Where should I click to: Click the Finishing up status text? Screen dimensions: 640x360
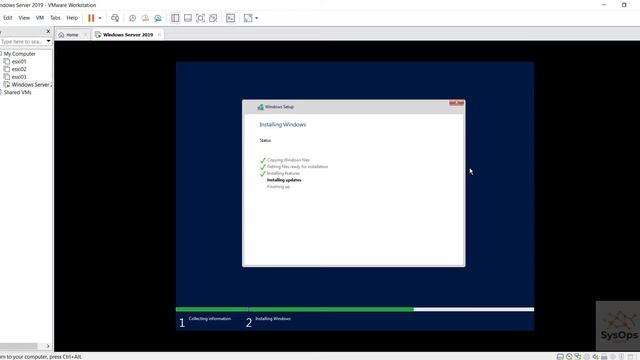pos(278,187)
